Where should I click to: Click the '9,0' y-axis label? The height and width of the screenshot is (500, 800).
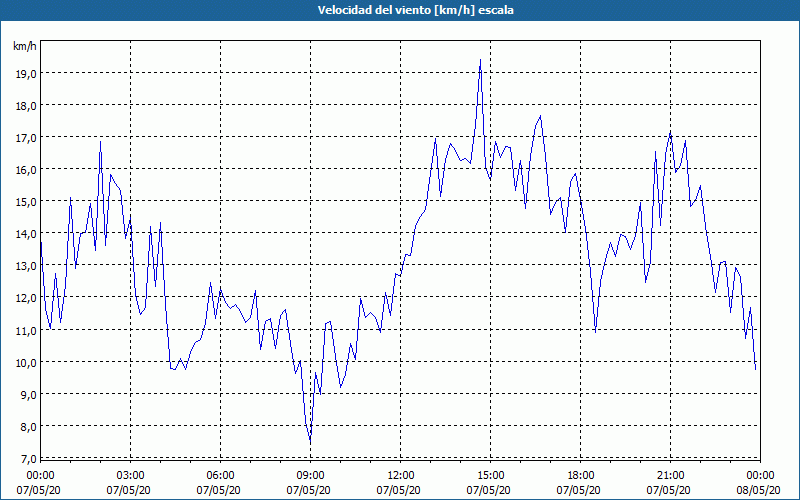[x=28, y=395]
